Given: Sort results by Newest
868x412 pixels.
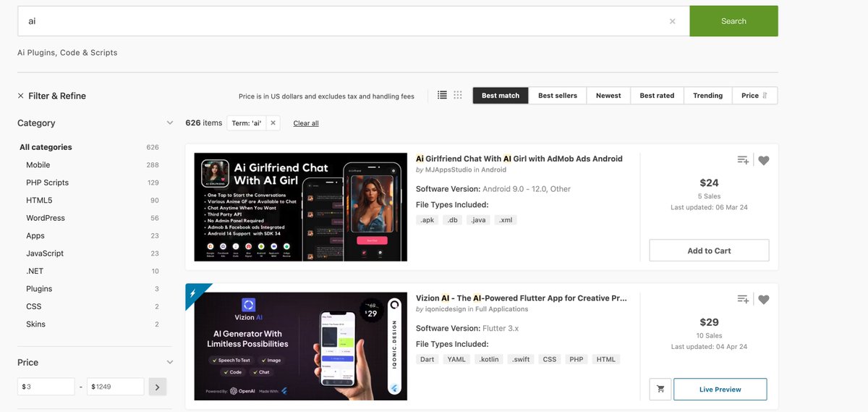Looking at the screenshot, I should tap(608, 96).
